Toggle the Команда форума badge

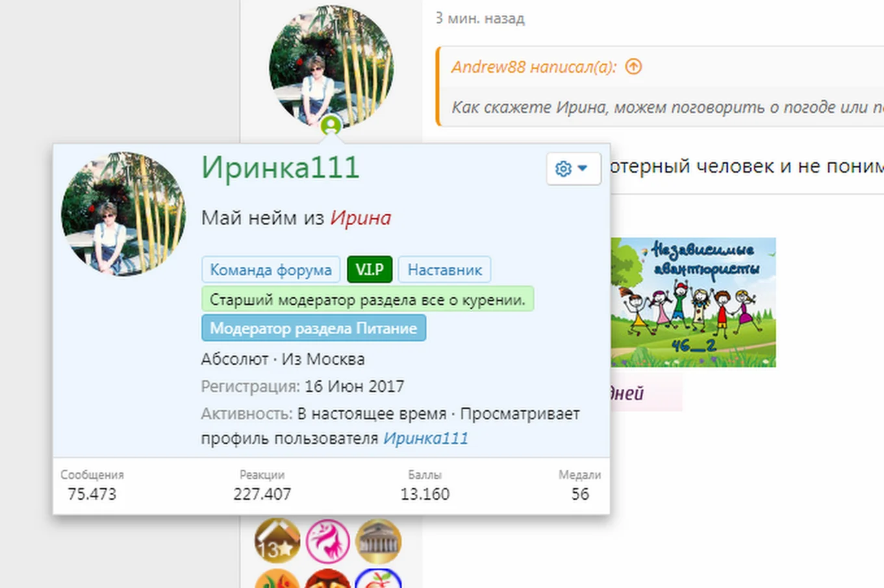coord(271,269)
